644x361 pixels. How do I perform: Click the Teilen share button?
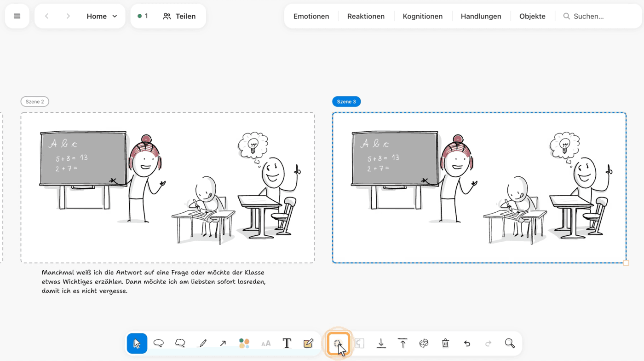pyautogui.click(x=179, y=16)
